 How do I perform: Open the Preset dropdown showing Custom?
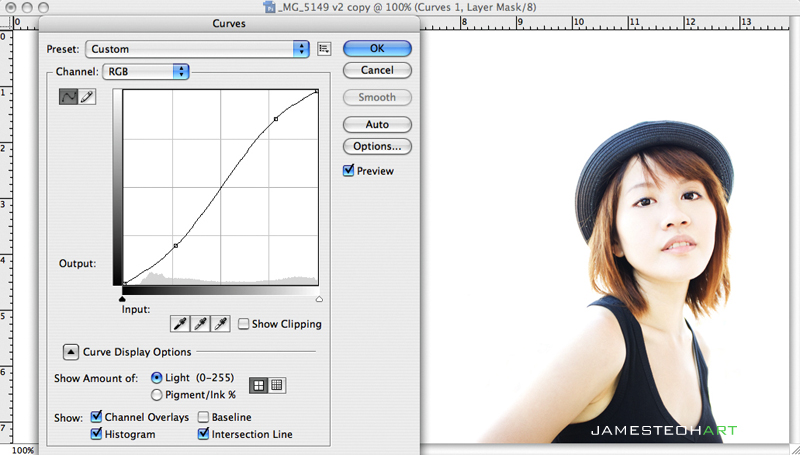coord(197,49)
